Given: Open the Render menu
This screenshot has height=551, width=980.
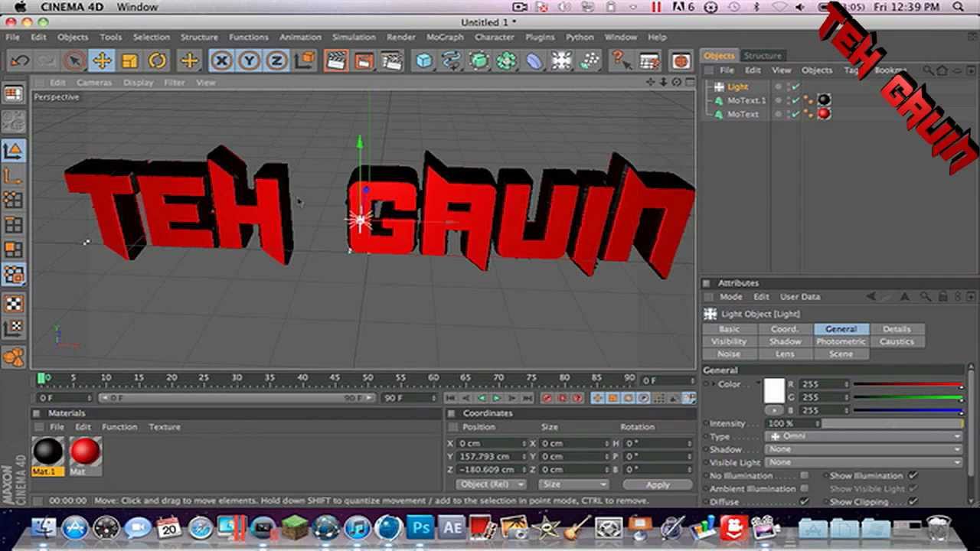Looking at the screenshot, I should (400, 37).
